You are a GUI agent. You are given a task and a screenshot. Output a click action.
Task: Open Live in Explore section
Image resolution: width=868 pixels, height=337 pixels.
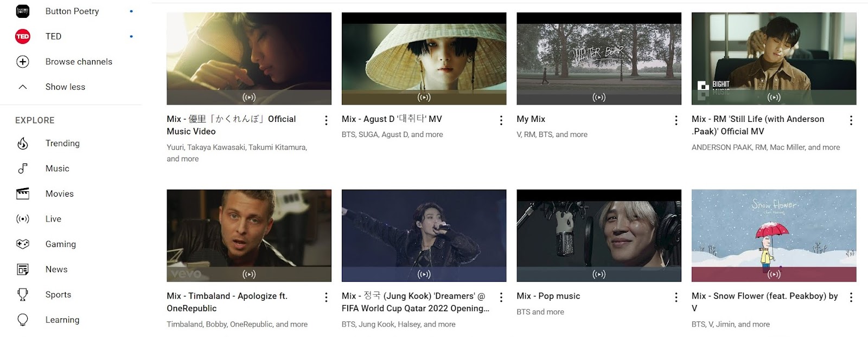(x=53, y=219)
